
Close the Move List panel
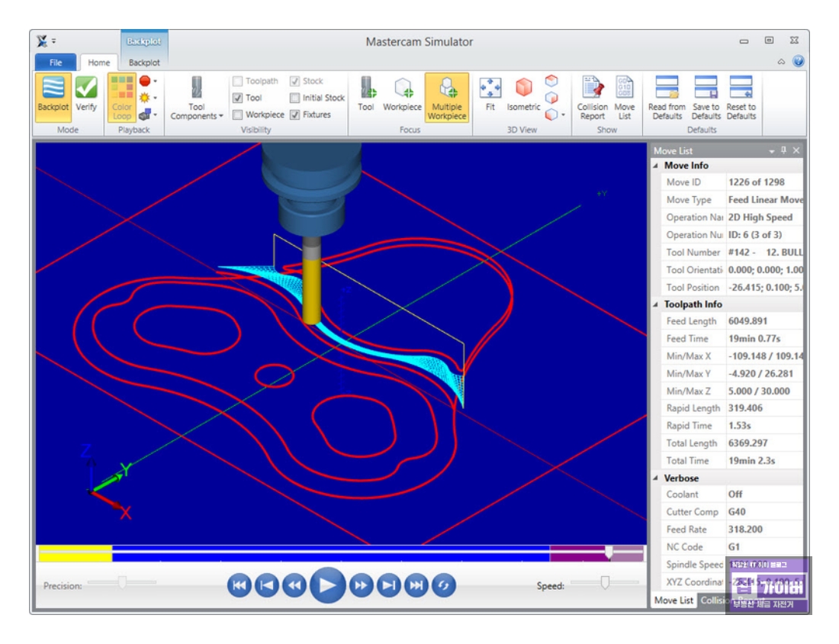[796, 150]
